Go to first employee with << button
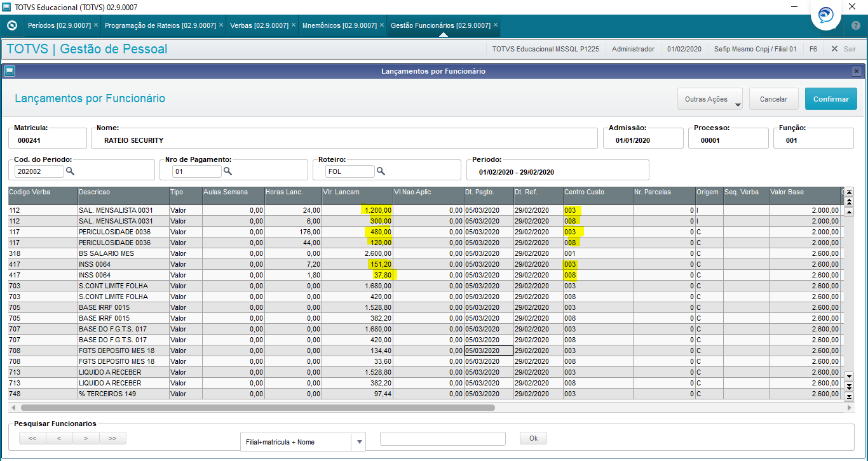Viewport: 868px width, 461px height. [32, 438]
